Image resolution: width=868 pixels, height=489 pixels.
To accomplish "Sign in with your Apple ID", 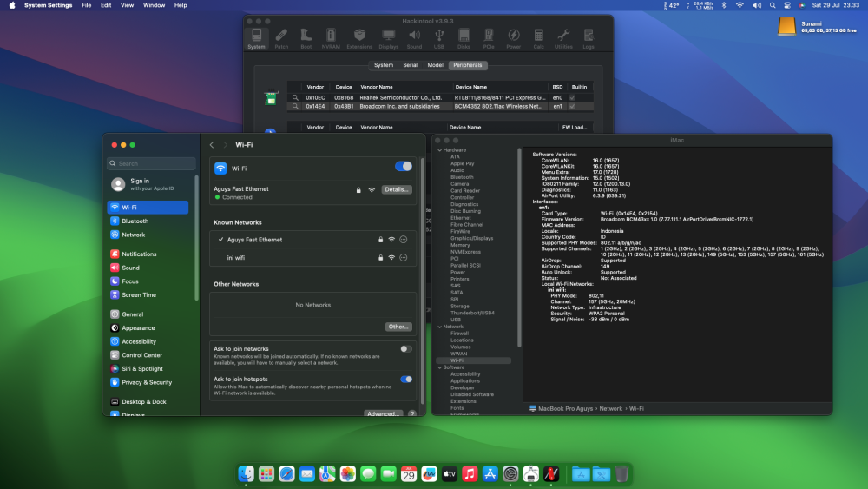I will (x=151, y=184).
